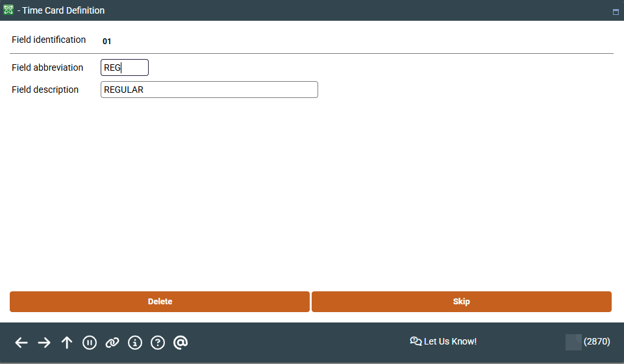624x364 pixels.
Task: Open the Let Us Know! link
Action: (450, 341)
